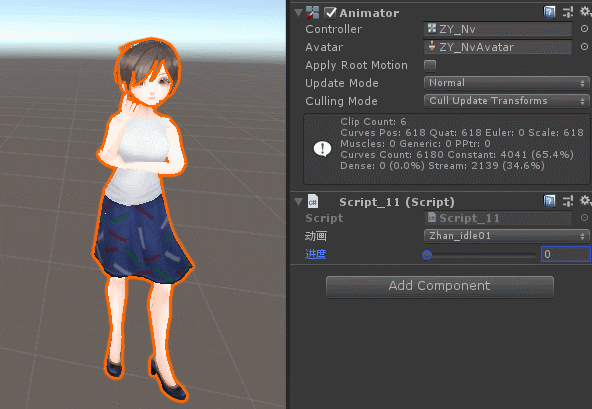The width and height of the screenshot is (592, 409).
Task: Click the Controller field ZY_Nv
Action: [498, 29]
